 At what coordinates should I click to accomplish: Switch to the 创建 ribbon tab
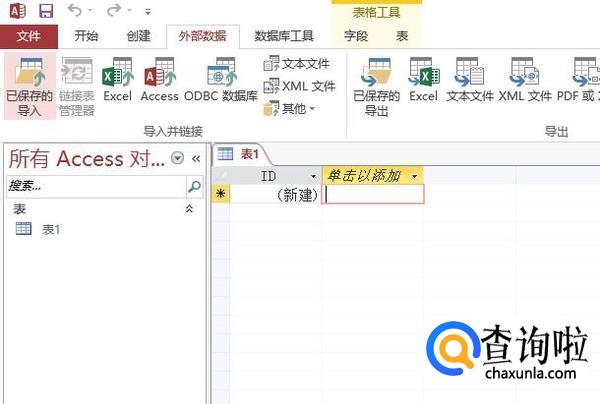(138, 36)
